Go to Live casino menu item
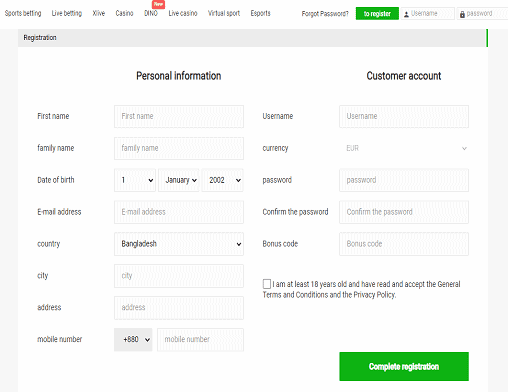This screenshot has height=392, width=508. click(x=183, y=13)
